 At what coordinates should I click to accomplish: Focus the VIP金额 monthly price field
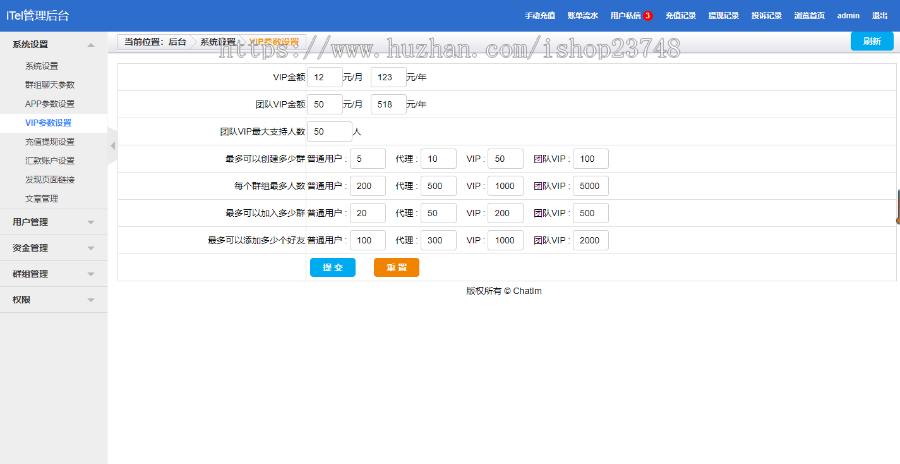point(325,77)
